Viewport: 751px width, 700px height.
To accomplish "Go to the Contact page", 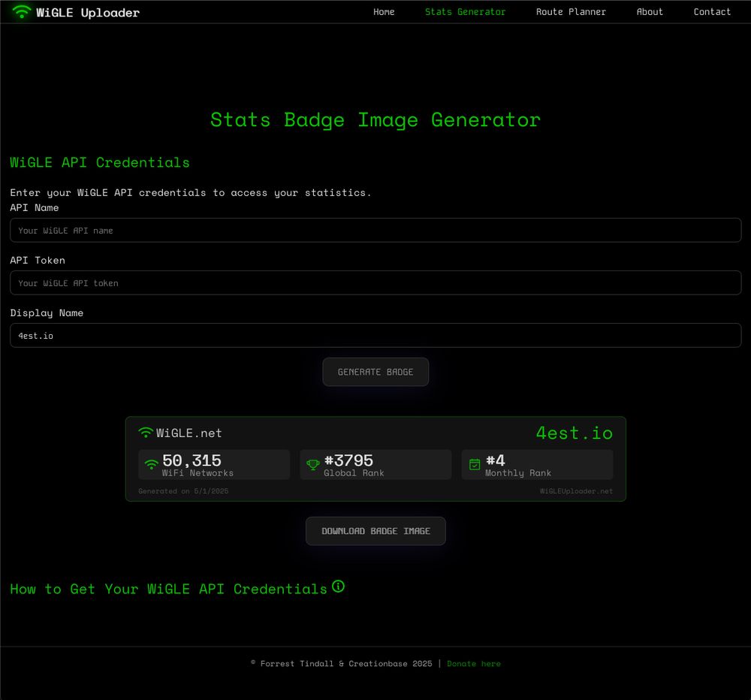I will 712,11.
